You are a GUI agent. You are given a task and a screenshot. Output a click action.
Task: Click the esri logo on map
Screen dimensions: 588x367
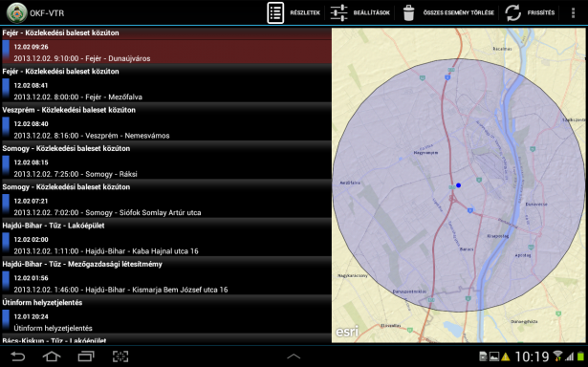[347, 332]
